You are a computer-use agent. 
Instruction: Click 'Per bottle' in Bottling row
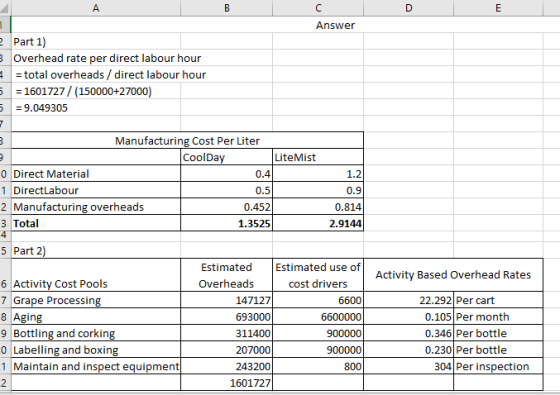click(498, 333)
